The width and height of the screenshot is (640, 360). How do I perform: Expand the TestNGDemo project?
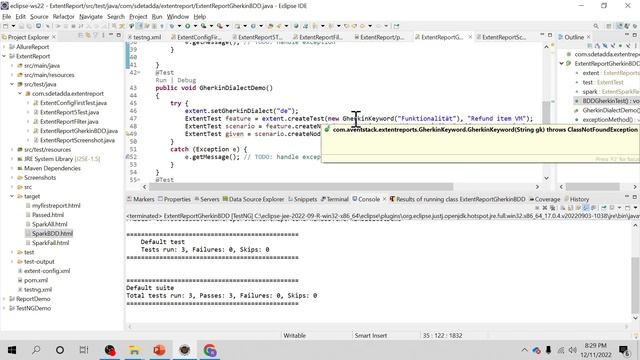tap(4, 309)
